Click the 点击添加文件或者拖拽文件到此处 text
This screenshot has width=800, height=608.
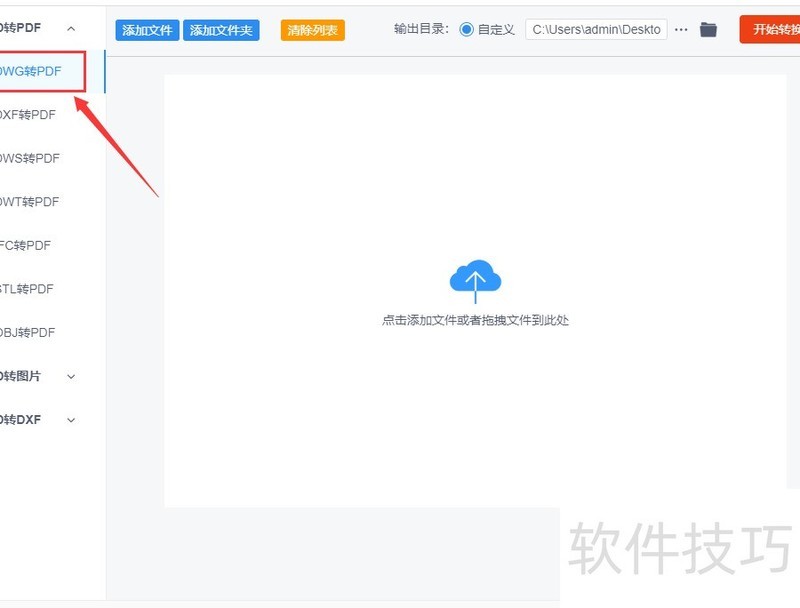pyautogui.click(x=475, y=320)
